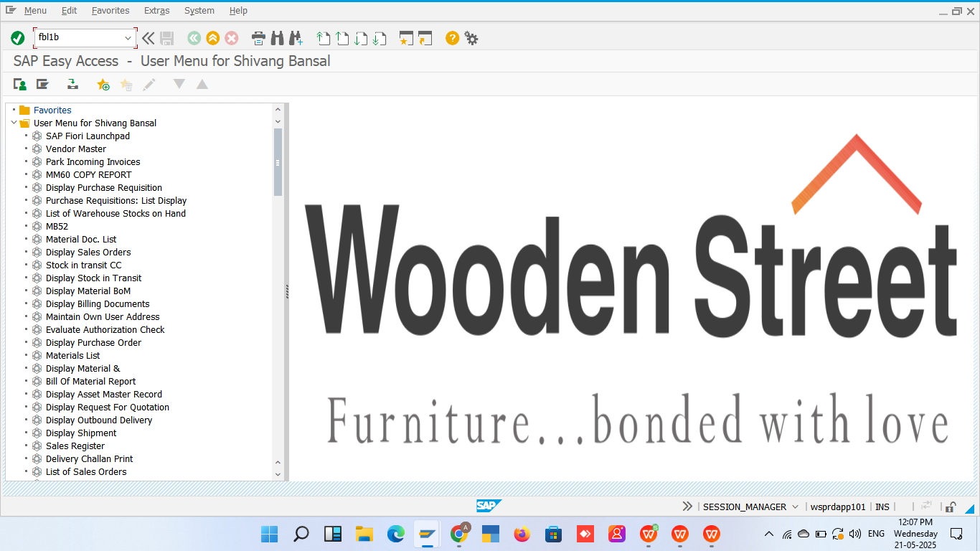The height and width of the screenshot is (551, 980).
Task: Click the green Enter checkmark icon
Action: point(18,38)
